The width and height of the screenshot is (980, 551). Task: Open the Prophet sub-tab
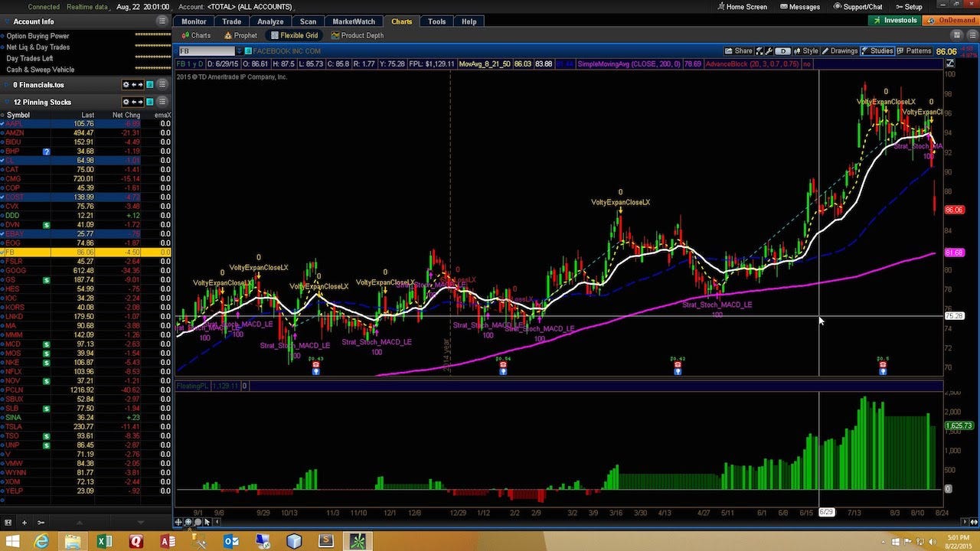240,35
